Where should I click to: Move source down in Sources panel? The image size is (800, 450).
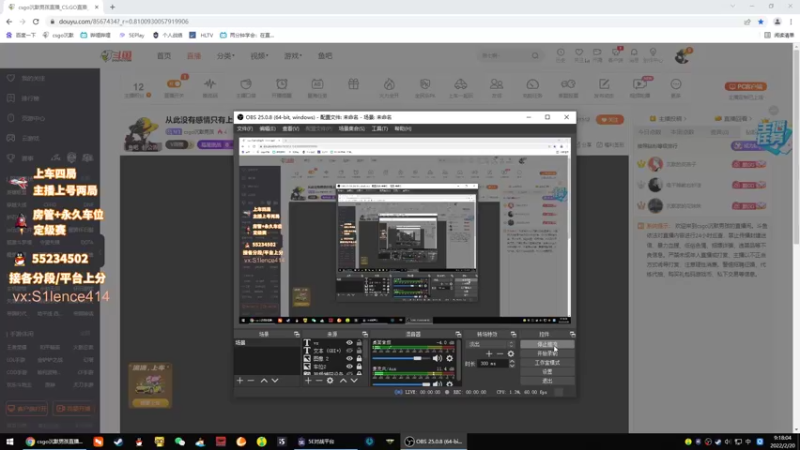coord(354,381)
